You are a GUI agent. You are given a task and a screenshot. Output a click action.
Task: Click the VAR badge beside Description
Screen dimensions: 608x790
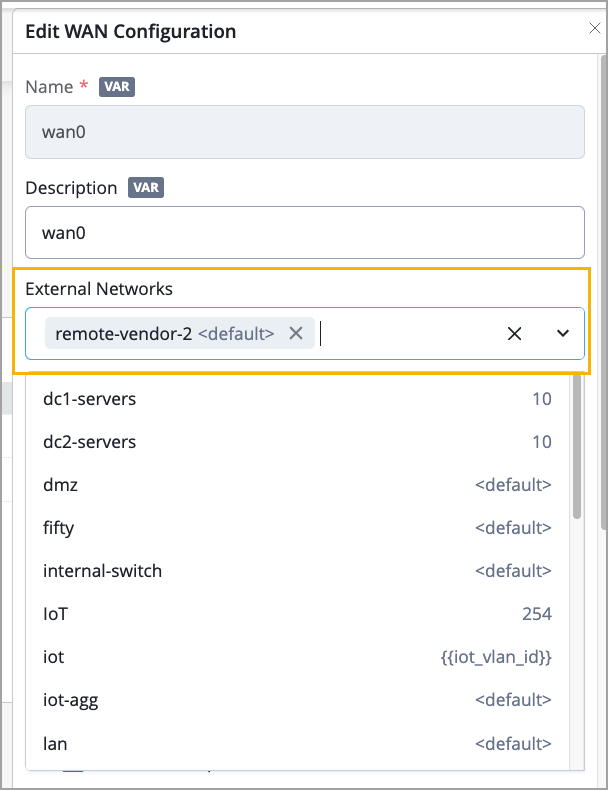pos(145,188)
